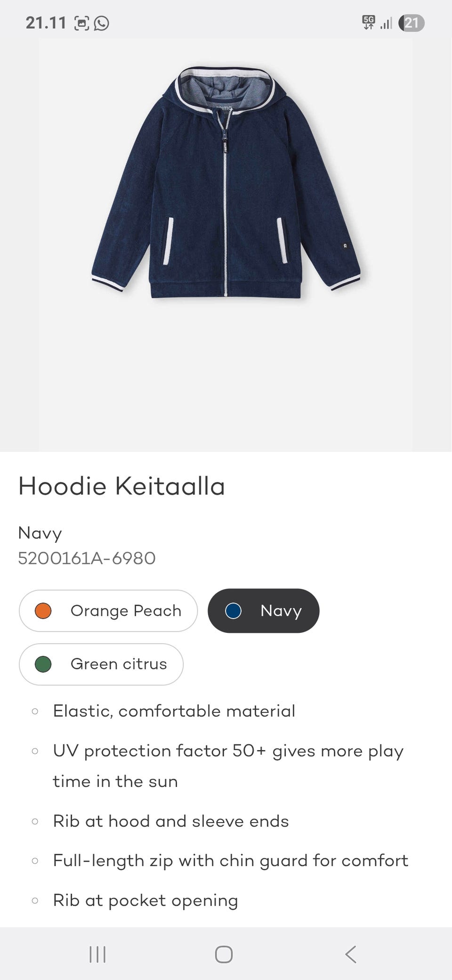Tap the product code 5200161A-6980
Image resolution: width=452 pixels, height=980 pixels.
click(x=87, y=558)
